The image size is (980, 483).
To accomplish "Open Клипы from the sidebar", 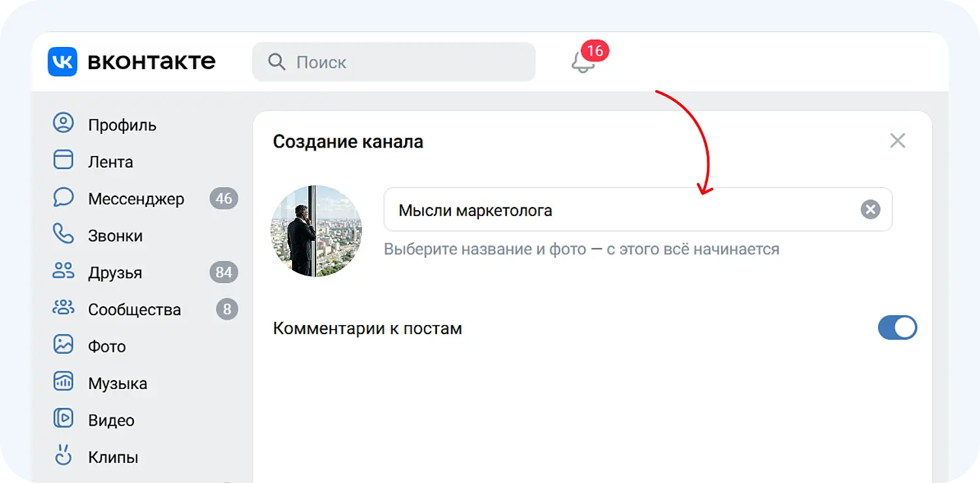I will (113, 458).
